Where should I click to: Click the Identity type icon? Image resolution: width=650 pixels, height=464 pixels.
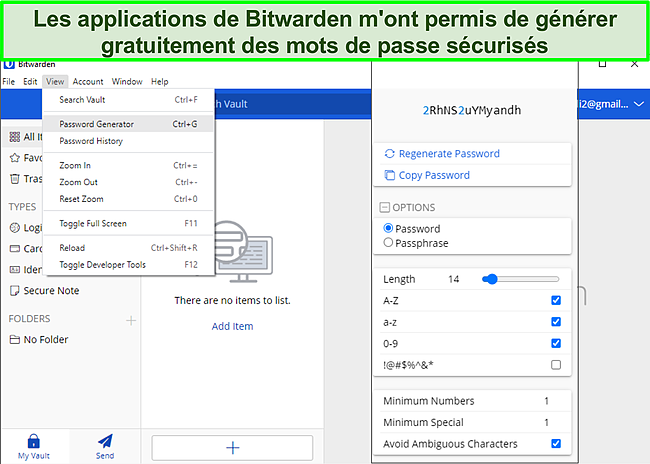(15, 270)
